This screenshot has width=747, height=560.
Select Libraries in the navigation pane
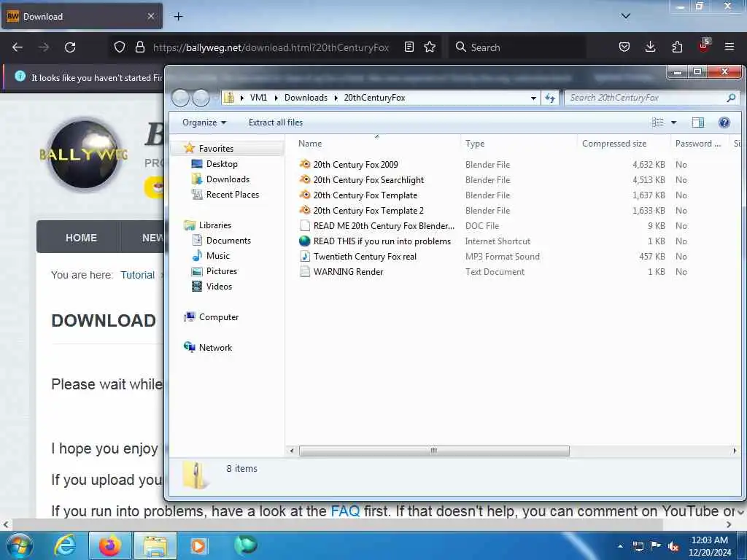[x=214, y=225]
